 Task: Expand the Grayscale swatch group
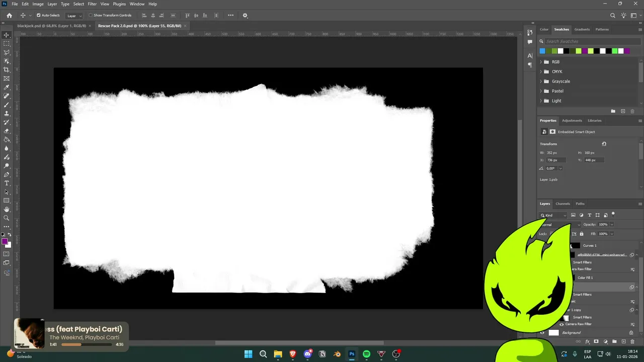[541, 81]
